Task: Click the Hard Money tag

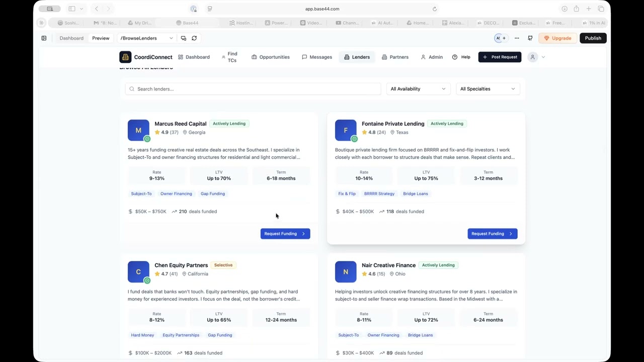Action: pos(142,335)
